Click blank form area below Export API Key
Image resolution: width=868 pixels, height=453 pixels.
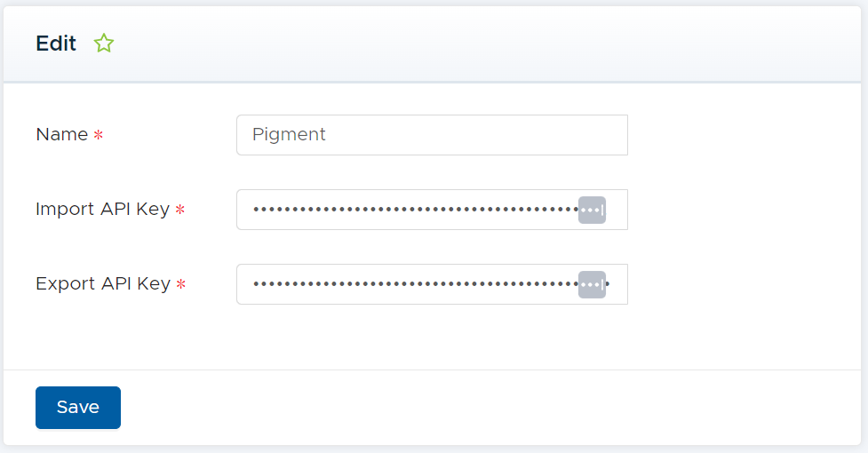coord(434,338)
